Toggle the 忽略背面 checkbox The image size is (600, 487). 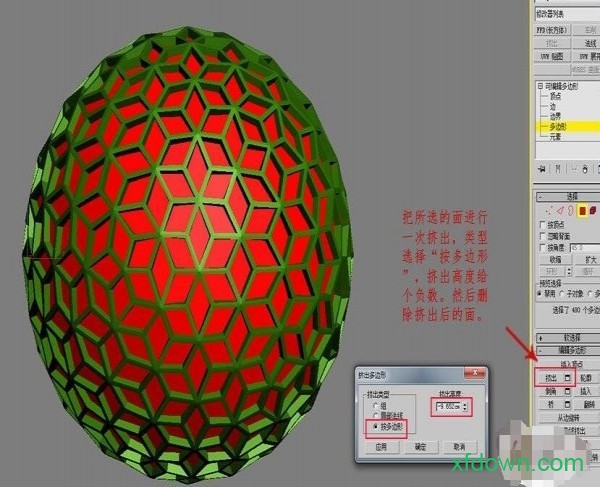coord(541,235)
